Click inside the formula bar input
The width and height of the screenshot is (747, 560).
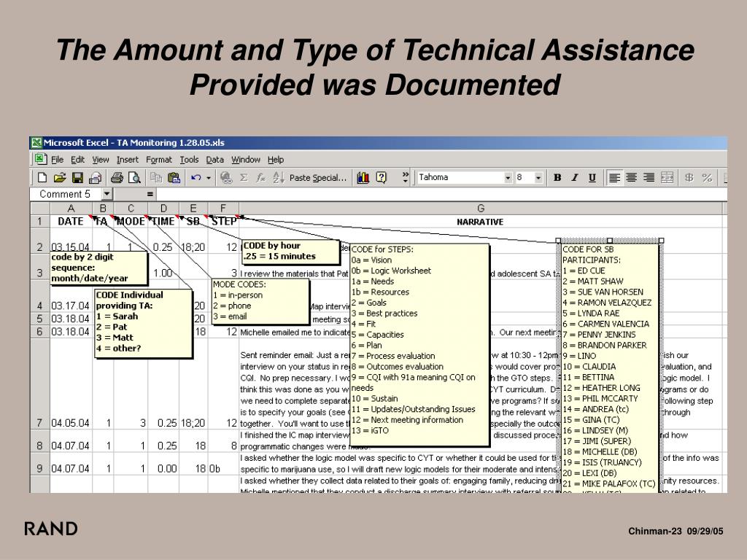coord(441,194)
